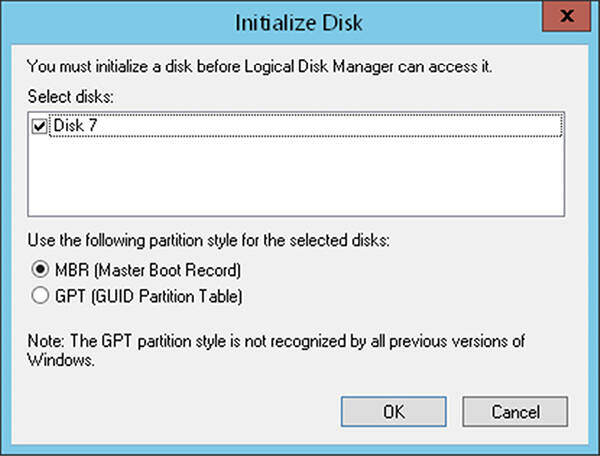
Task: Click the partition style heading label
Action: (209, 241)
